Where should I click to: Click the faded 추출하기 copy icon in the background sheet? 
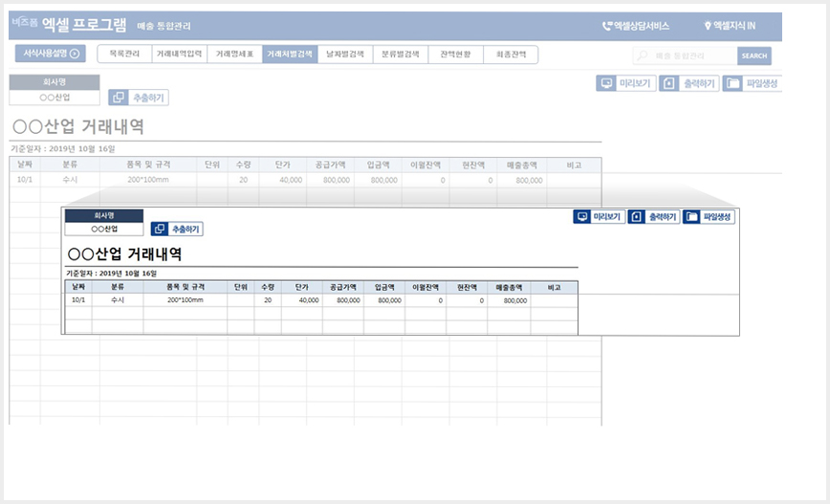(119, 98)
